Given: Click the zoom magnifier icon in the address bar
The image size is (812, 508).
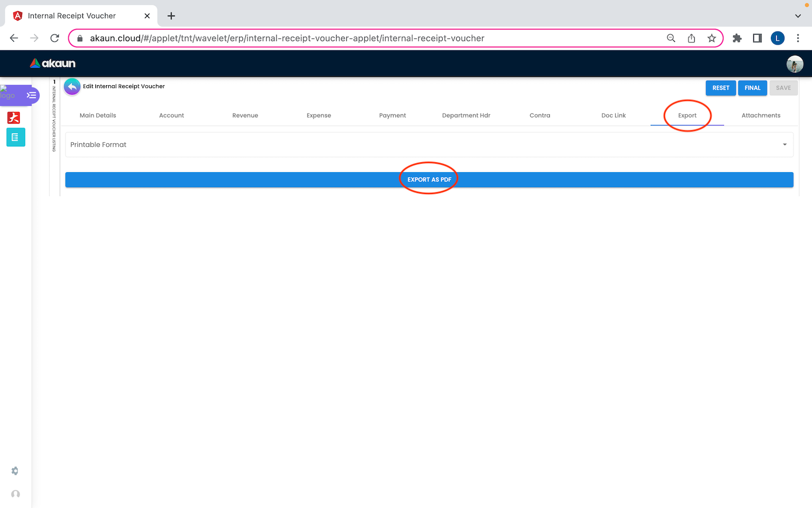Looking at the screenshot, I should [x=671, y=38].
